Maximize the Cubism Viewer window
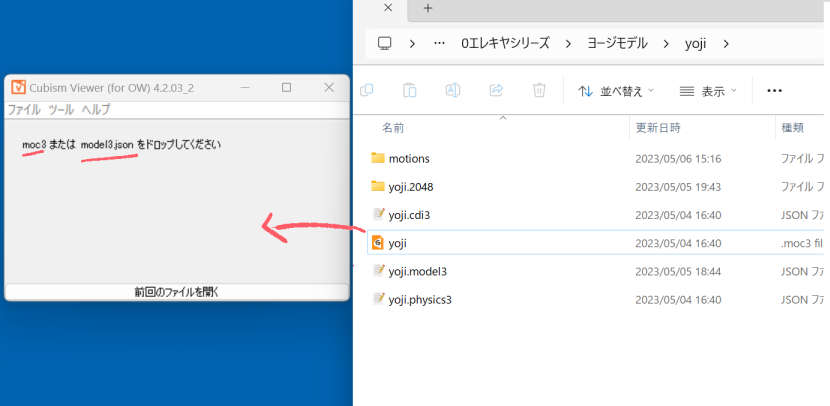 (286, 87)
